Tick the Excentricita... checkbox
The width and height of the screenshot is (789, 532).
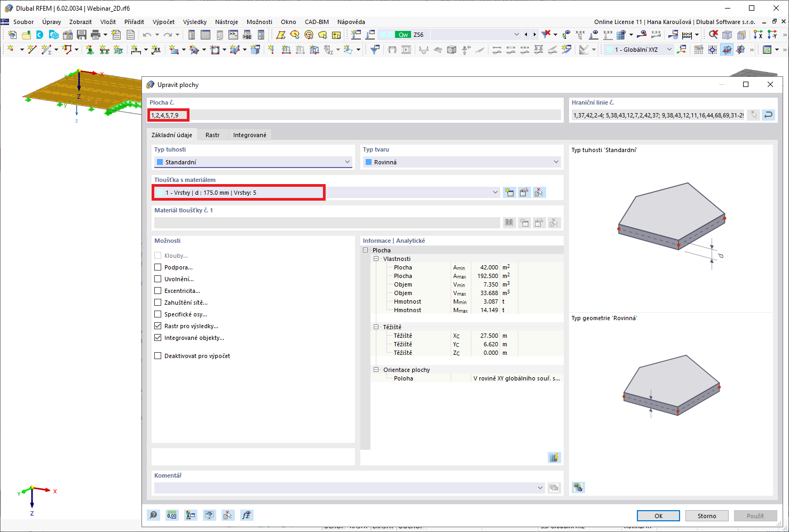[158, 291]
